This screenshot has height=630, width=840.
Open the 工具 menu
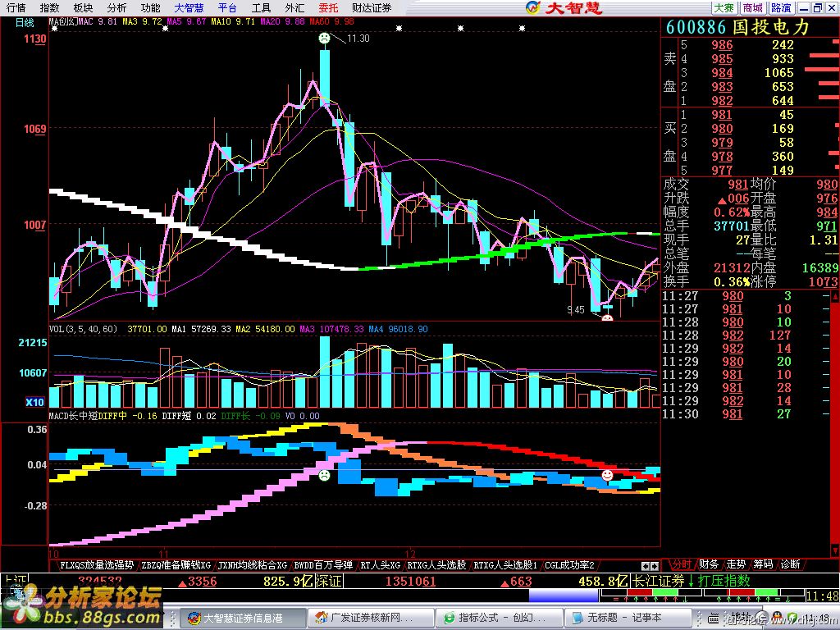click(261, 7)
